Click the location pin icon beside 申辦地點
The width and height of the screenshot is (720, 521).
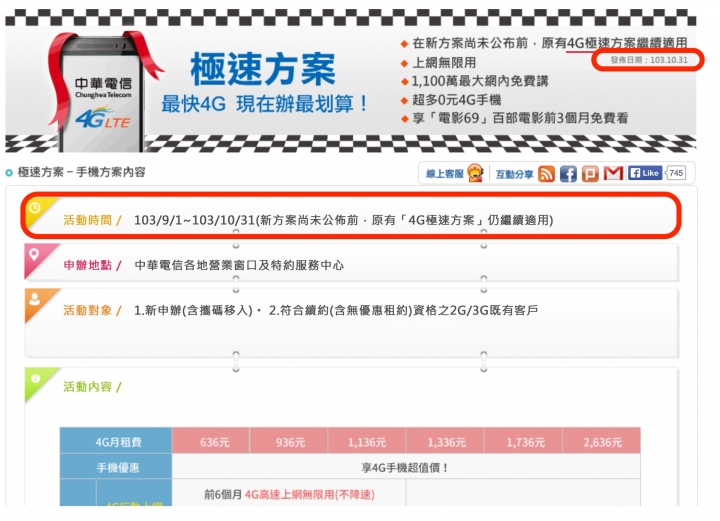(x=34, y=254)
